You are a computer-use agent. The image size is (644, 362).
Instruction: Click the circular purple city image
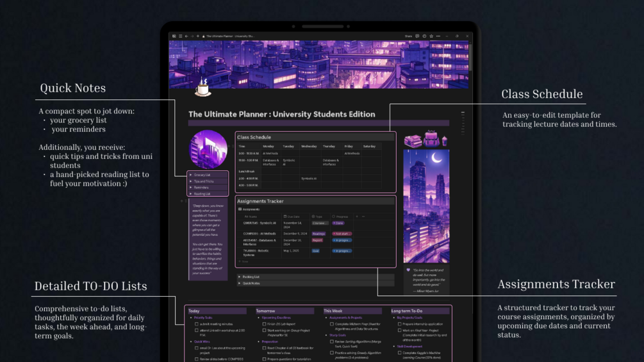(x=208, y=149)
